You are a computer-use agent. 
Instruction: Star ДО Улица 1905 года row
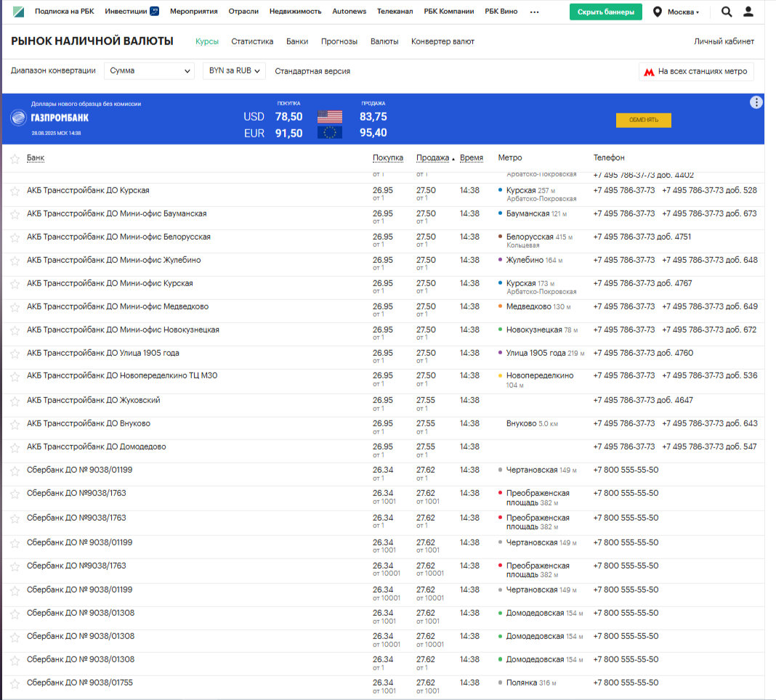pyautogui.click(x=15, y=354)
